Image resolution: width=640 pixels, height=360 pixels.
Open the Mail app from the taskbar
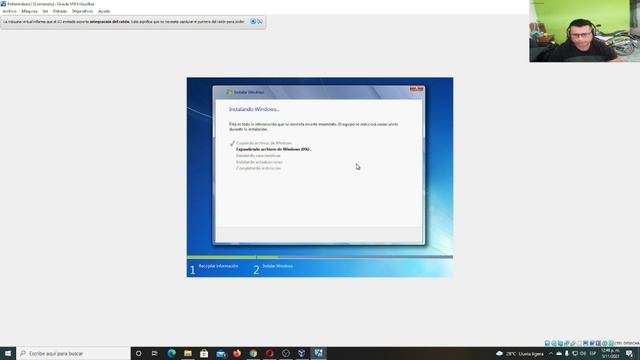pos(221,353)
